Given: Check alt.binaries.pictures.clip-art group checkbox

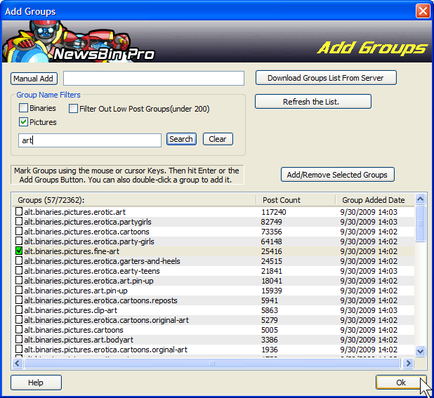Looking at the screenshot, I should (x=19, y=310).
